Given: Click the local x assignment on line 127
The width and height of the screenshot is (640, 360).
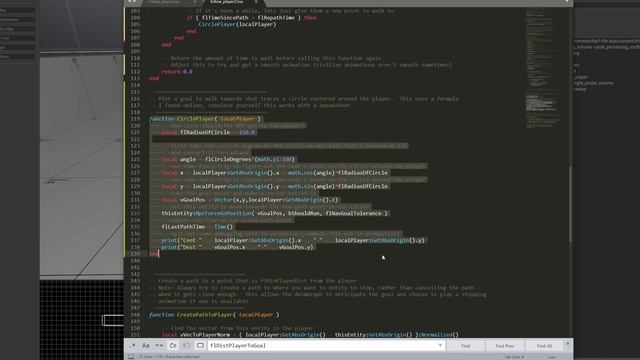Looking at the screenshot, I should (x=275, y=173).
